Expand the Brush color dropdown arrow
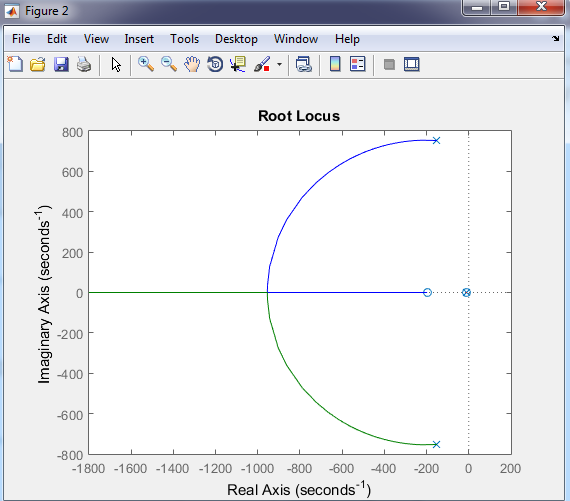 point(279,65)
